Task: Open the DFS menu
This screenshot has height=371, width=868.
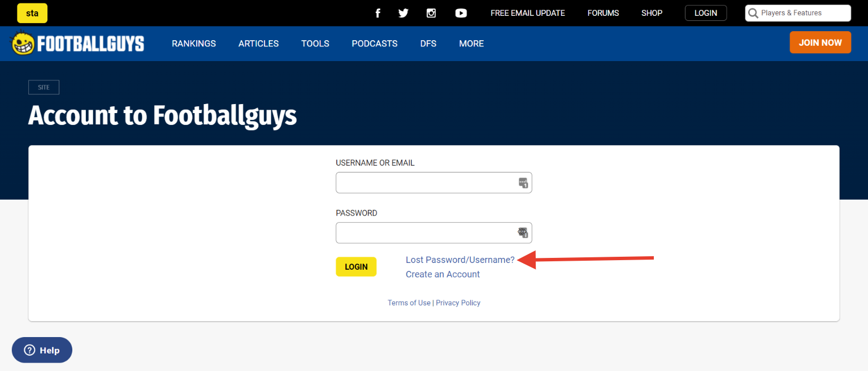Action: pos(428,44)
